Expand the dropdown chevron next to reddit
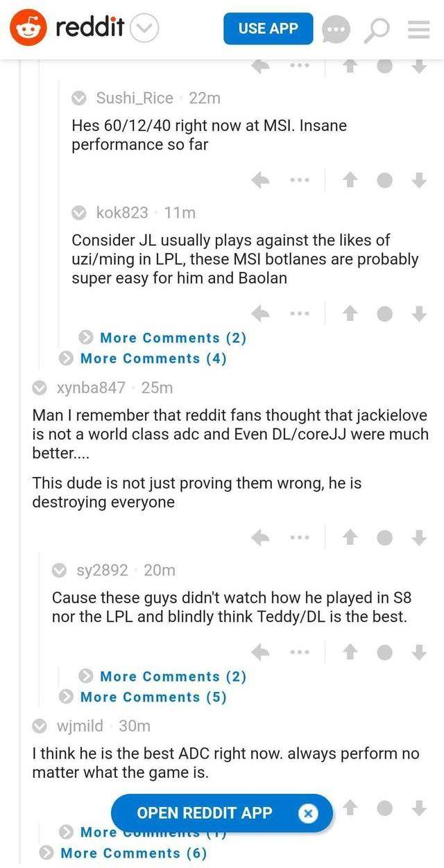The height and width of the screenshot is (868, 444). [x=144, y=28]
